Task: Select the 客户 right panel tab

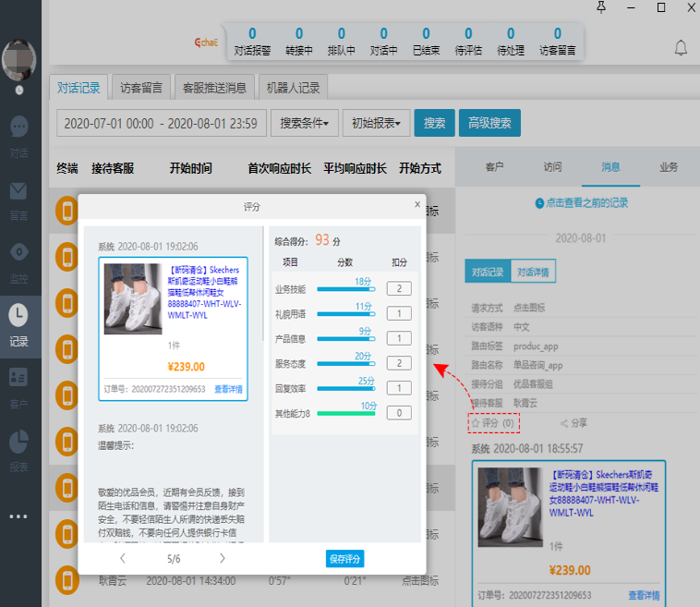Action: tap(494, 167)
